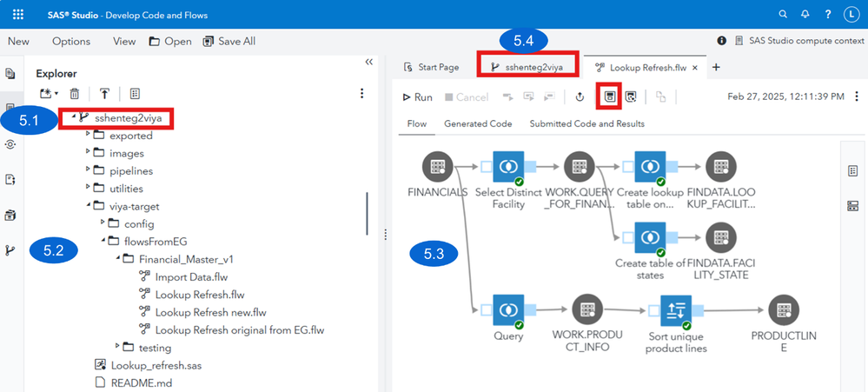Expand the utilities folder
Viewport: 868px width, 392px height.
(x=87, y=187)
